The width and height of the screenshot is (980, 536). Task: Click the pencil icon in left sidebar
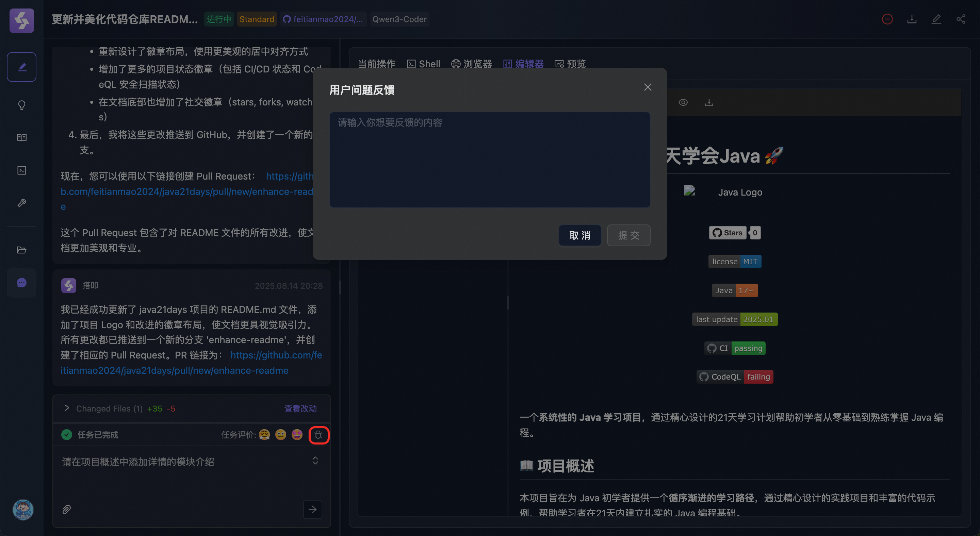pyautogui.click(x=22, y=67)
